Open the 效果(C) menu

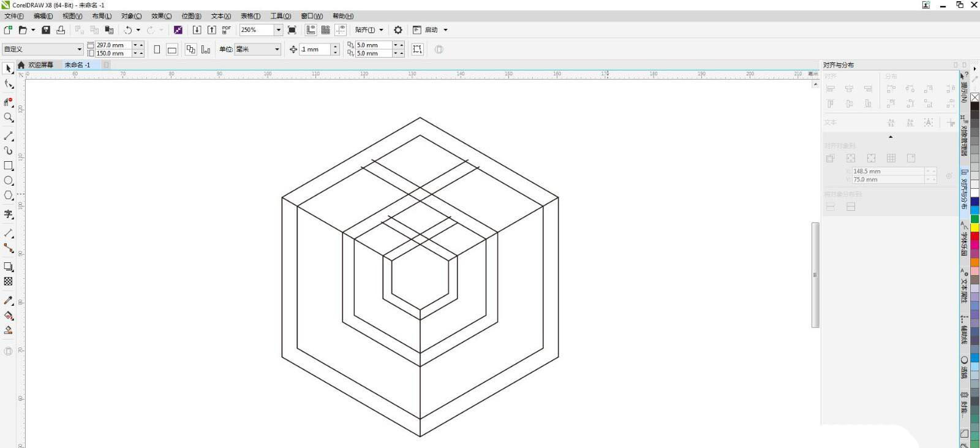pos(161,16)
